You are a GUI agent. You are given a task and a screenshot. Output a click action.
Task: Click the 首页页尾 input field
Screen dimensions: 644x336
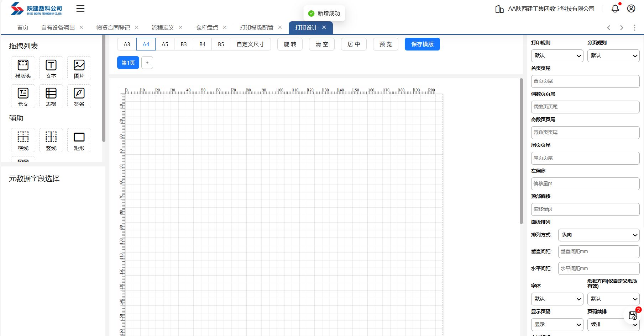pos(585,81)
